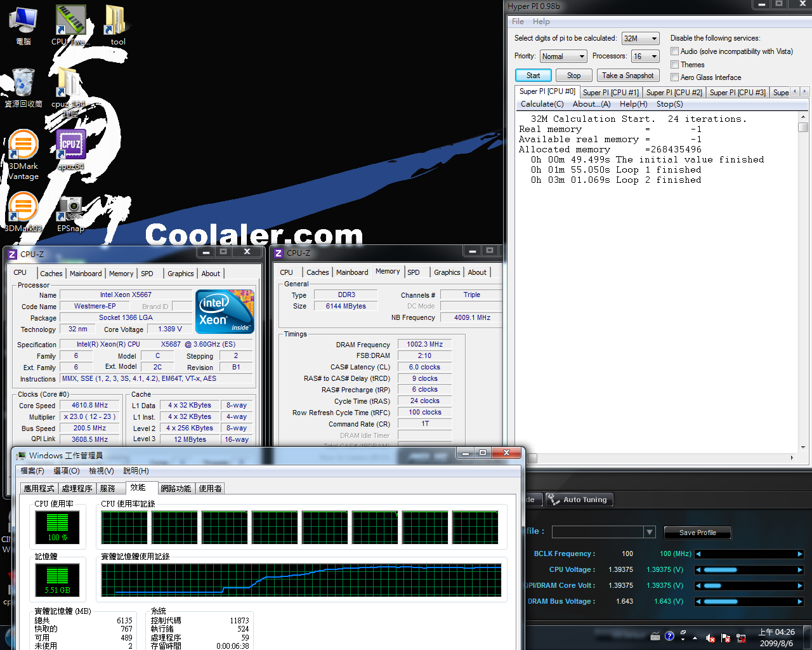The image size is (812, 650).
Task: Open the CPU-Tweaker desktop shortcut
Action: [x=70, y=22]
